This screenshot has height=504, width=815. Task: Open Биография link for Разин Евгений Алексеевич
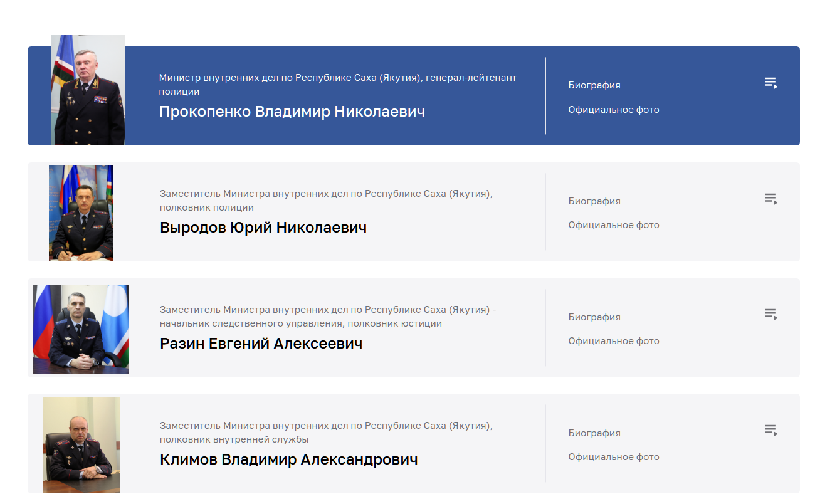click(x=594, y=317)
